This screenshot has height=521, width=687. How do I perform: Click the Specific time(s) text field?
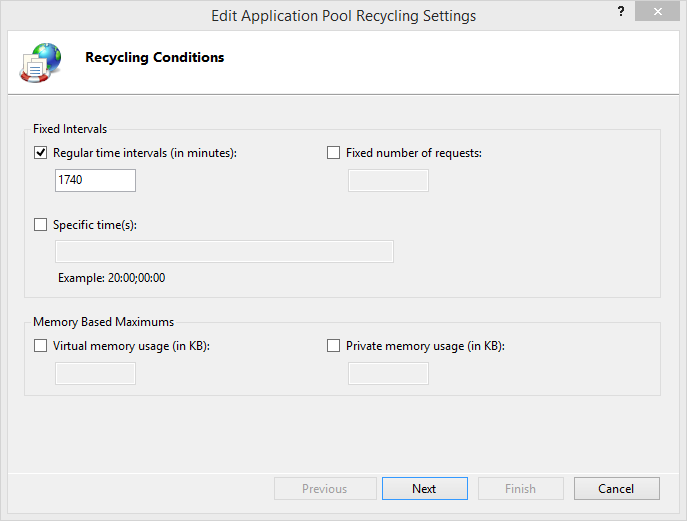point(224,251)
